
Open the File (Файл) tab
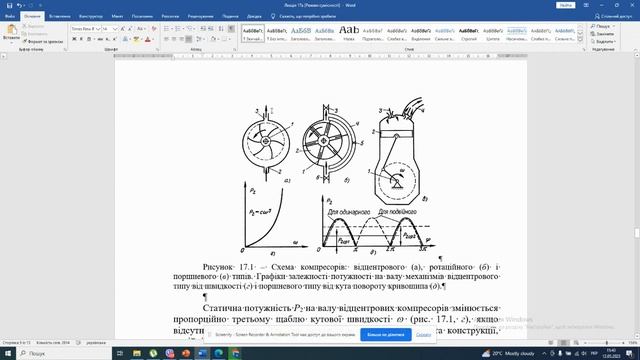point(10,16)
